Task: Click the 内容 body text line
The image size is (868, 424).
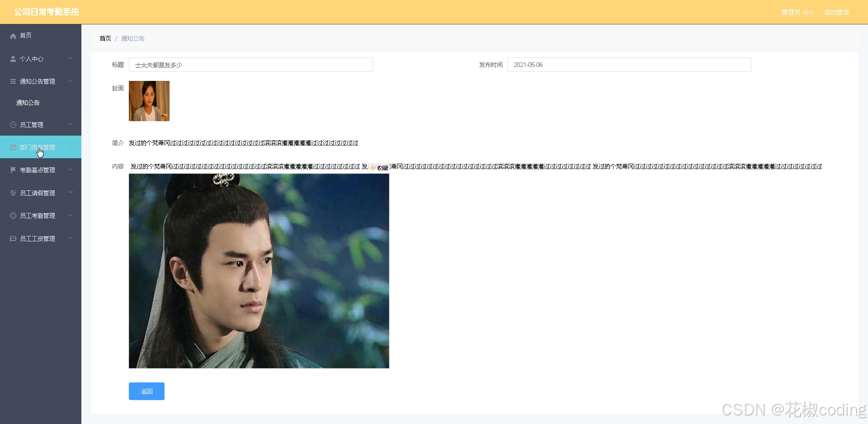Action: (x=476, y=166)
